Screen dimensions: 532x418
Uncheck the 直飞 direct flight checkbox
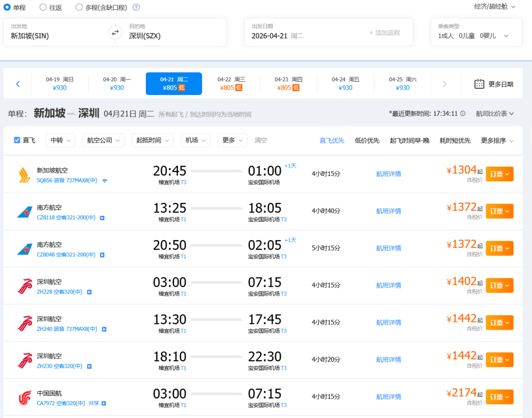coord(17,140)
